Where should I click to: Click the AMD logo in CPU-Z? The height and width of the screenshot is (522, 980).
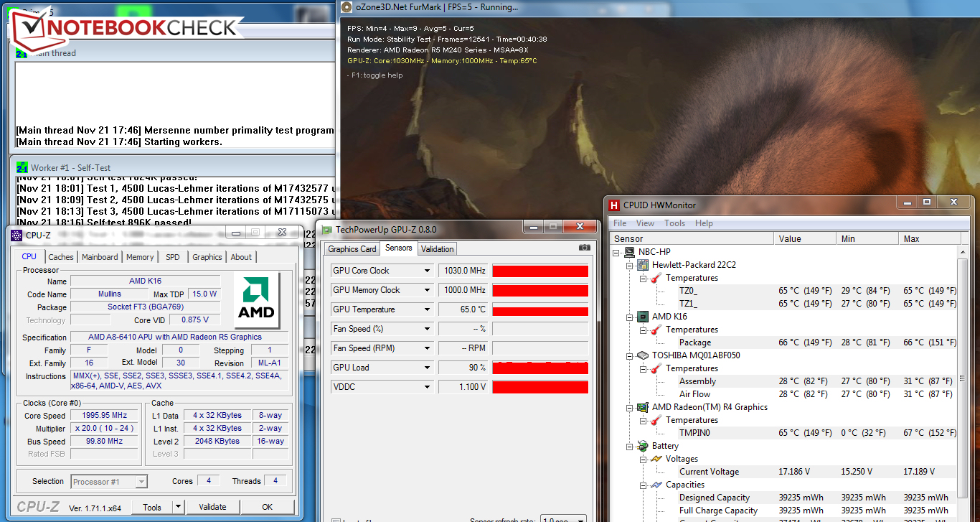click(257, 300)
